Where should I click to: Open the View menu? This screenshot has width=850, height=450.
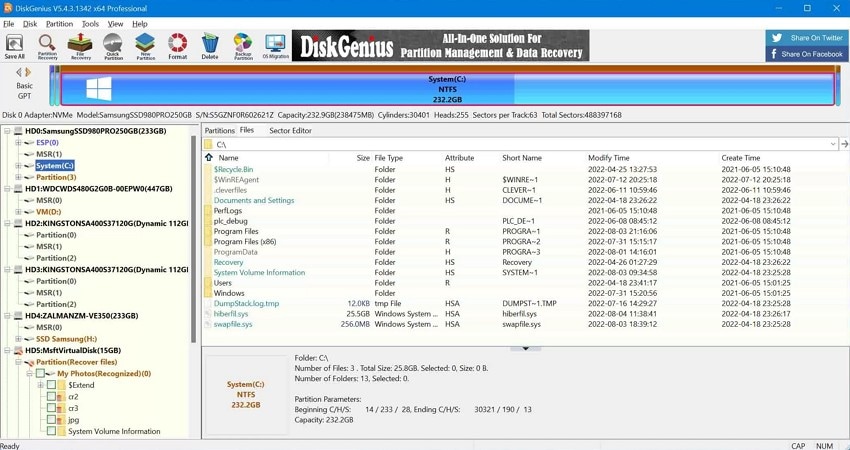115,24
